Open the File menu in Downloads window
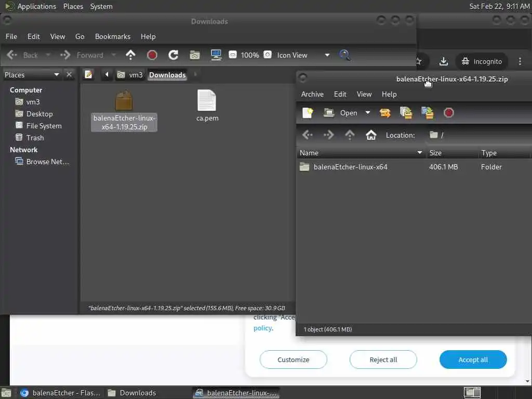 point(11,36)
